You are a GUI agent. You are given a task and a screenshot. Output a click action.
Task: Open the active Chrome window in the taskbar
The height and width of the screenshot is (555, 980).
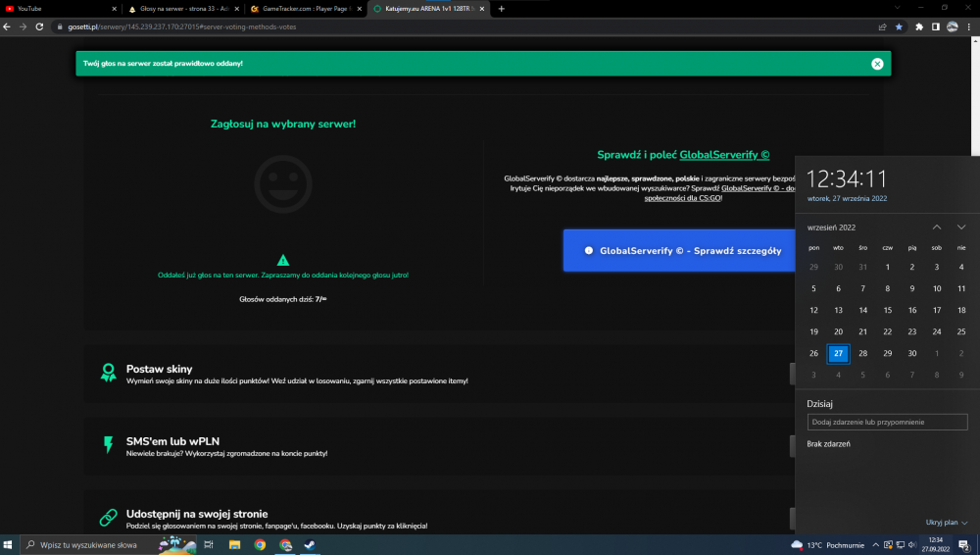click(285, 544)
